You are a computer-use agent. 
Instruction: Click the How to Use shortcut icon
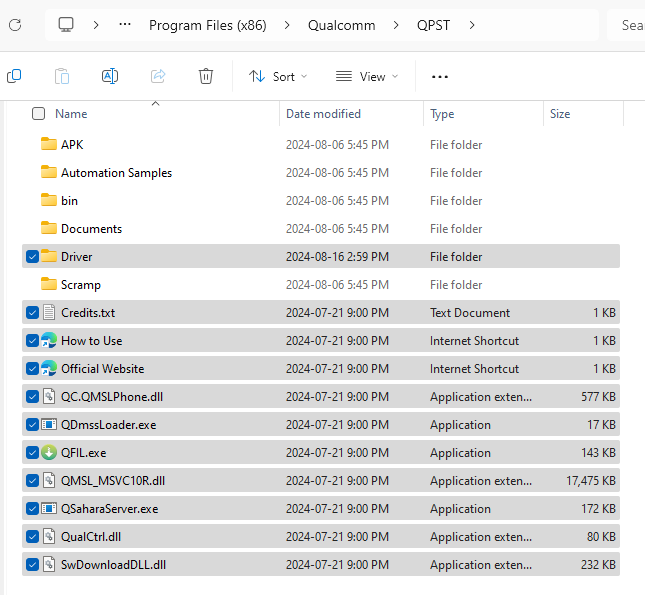[x=49, y=340]
